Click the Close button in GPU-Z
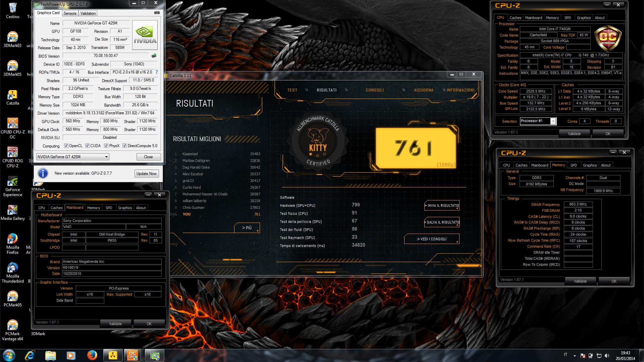 pyautogui.click(x=148, y=157)
